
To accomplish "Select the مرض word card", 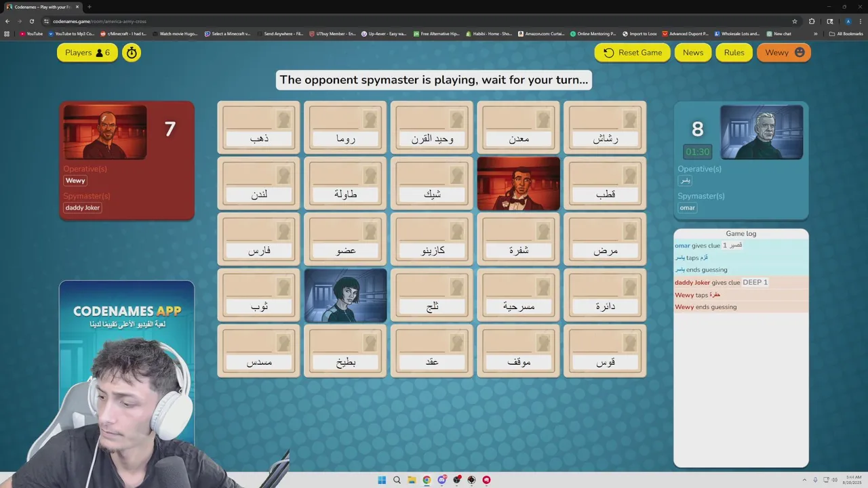I will (605, 239).
